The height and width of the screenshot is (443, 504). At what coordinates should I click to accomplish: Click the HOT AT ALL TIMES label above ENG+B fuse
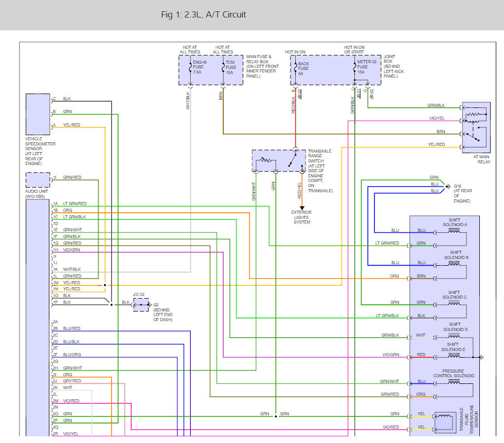pos(190,49)
